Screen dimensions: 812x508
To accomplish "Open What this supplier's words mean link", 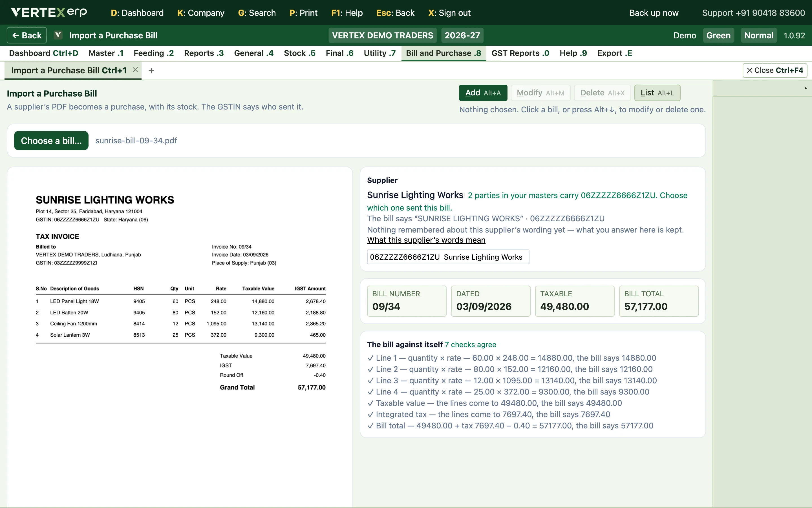I will click(x=426, y=240).
